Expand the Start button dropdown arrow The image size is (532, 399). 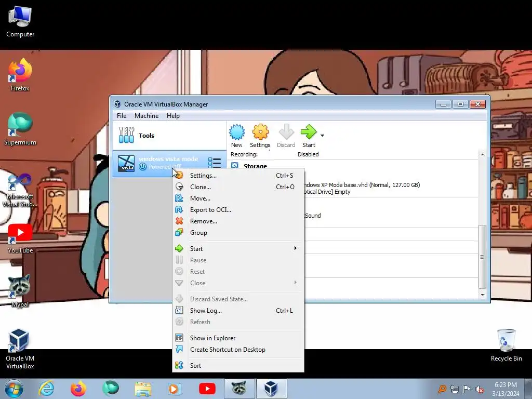322,136
